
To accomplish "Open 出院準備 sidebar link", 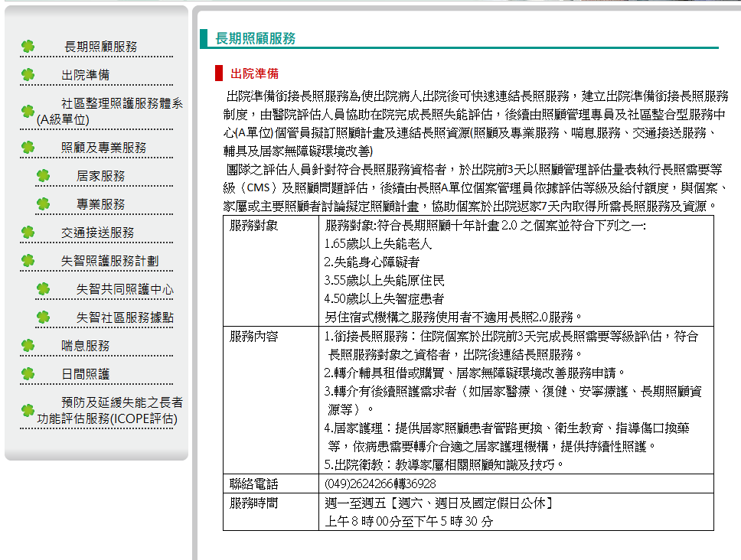I will click(x=86, y=75).
